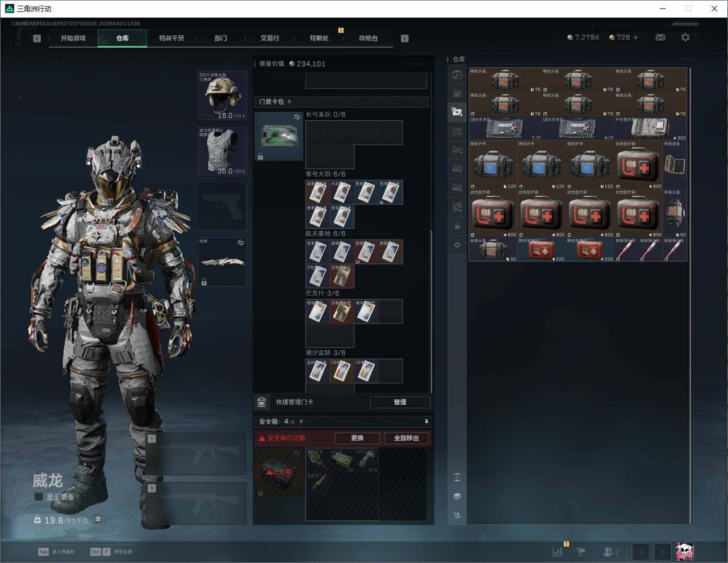Click the 管理 button
The image size is (728, 563).
pos(400,402)
